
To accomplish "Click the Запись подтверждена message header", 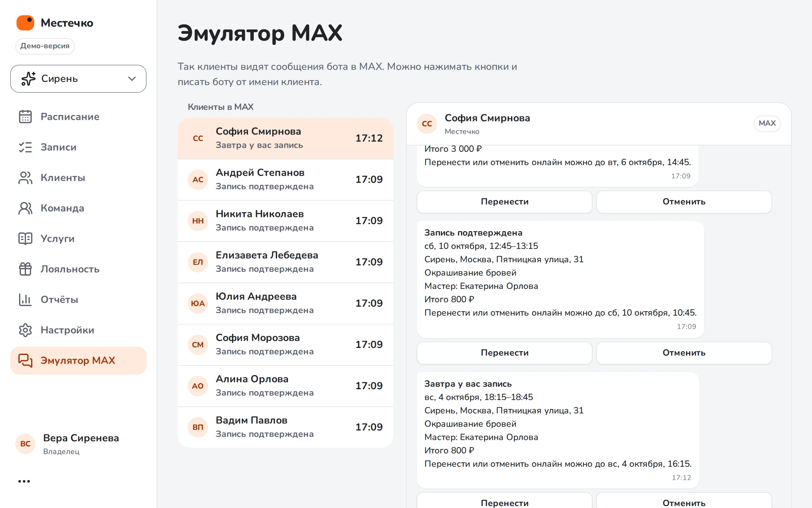I will click(473, 233).
